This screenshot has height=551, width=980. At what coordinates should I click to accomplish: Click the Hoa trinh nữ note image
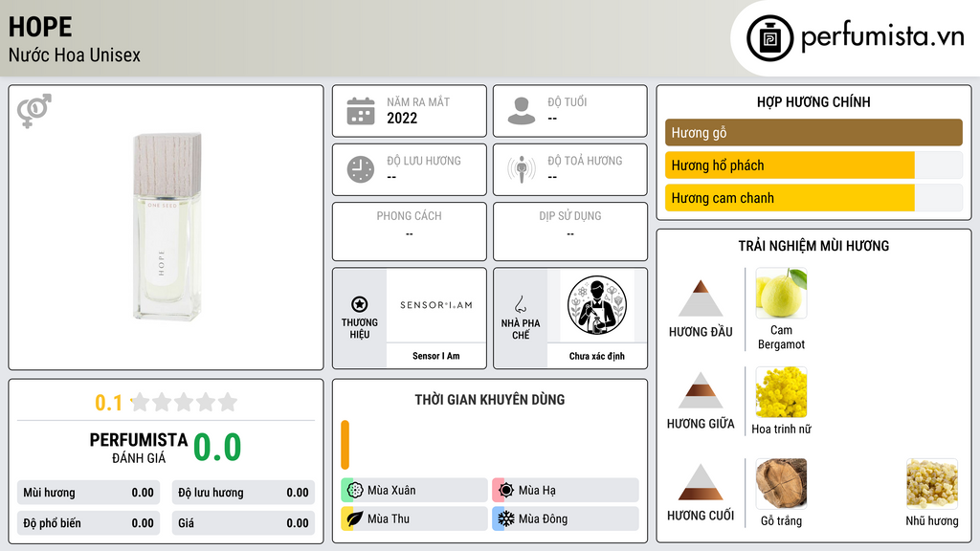click(781, 391)
